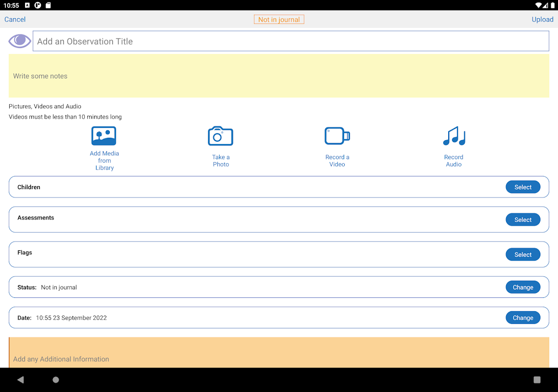Tap the Assessments label
The image size is (558, 392).
[36, 218]
